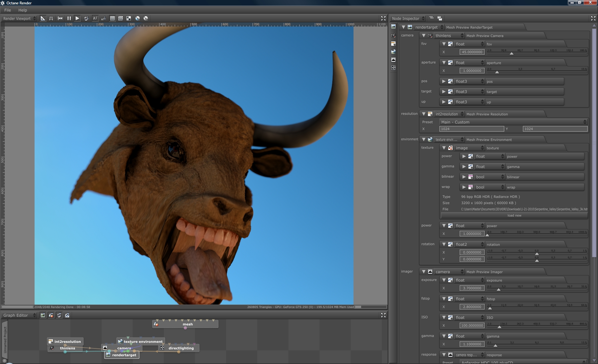Collapse the fov float parameter
This screenshot has height=364, width=598.
pos(444,44)
